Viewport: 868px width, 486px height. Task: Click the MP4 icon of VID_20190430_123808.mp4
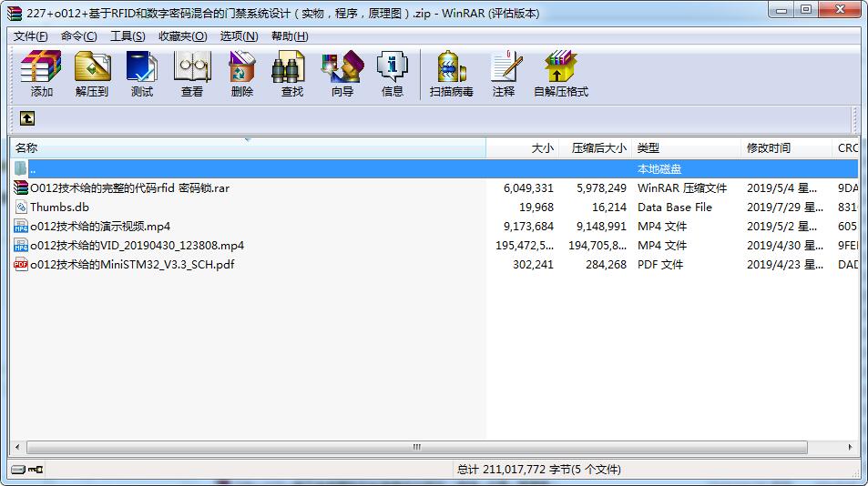(x=21, y=245)
